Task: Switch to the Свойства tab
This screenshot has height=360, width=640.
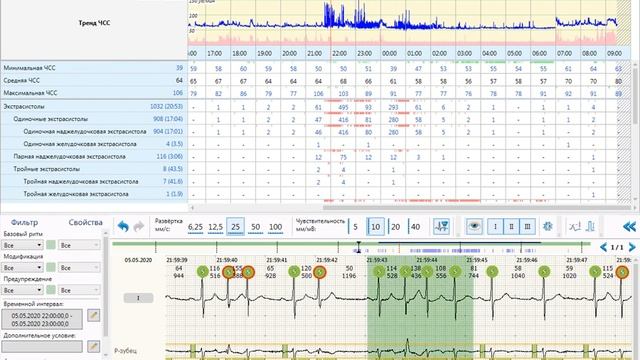Action: point(85,222)
